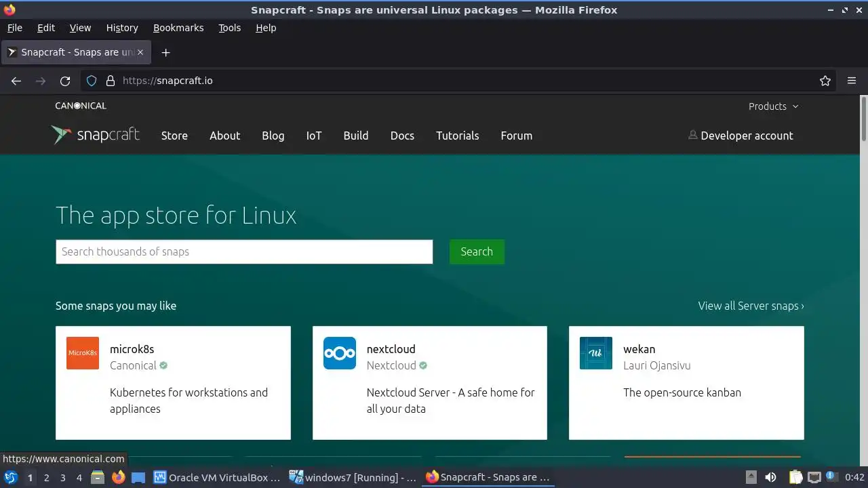
Task: Switch to virtual desktop 4
Action: (x=79, y=477)
